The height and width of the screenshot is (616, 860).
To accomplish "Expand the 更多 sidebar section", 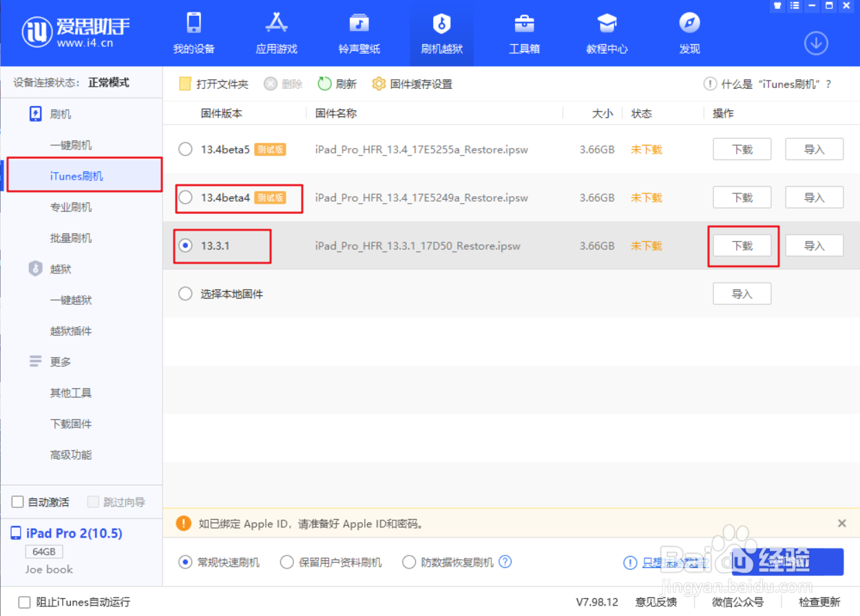I will click(x=61, y=361).
